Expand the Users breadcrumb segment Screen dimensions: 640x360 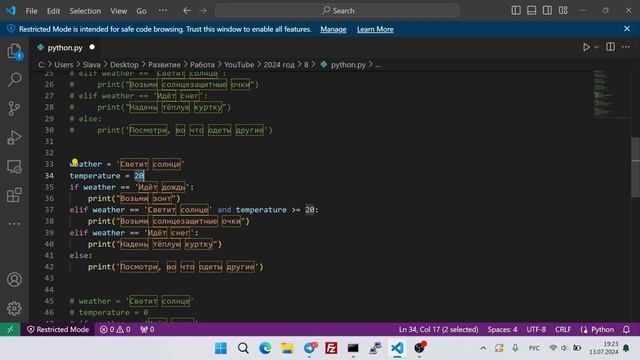point(64,64)
